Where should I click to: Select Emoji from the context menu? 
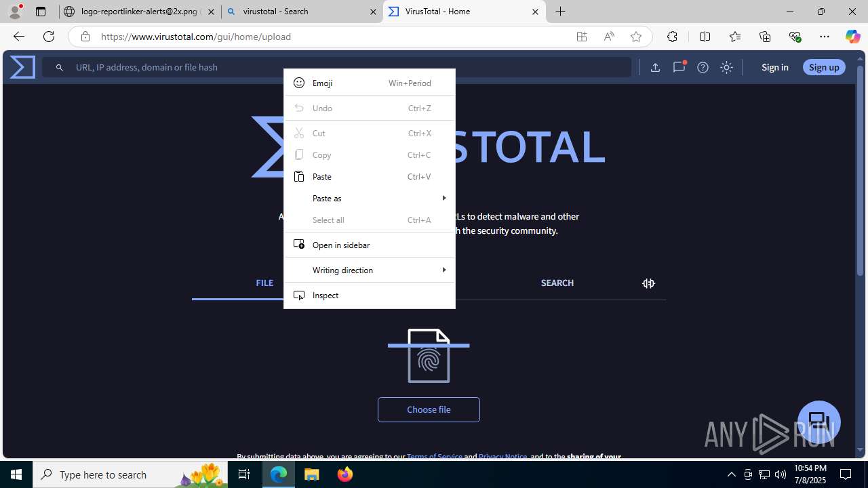(x=369, y=83)
